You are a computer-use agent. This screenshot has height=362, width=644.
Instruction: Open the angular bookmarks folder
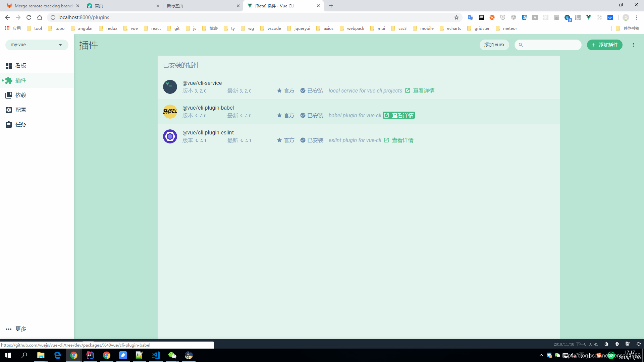point(82,28)
